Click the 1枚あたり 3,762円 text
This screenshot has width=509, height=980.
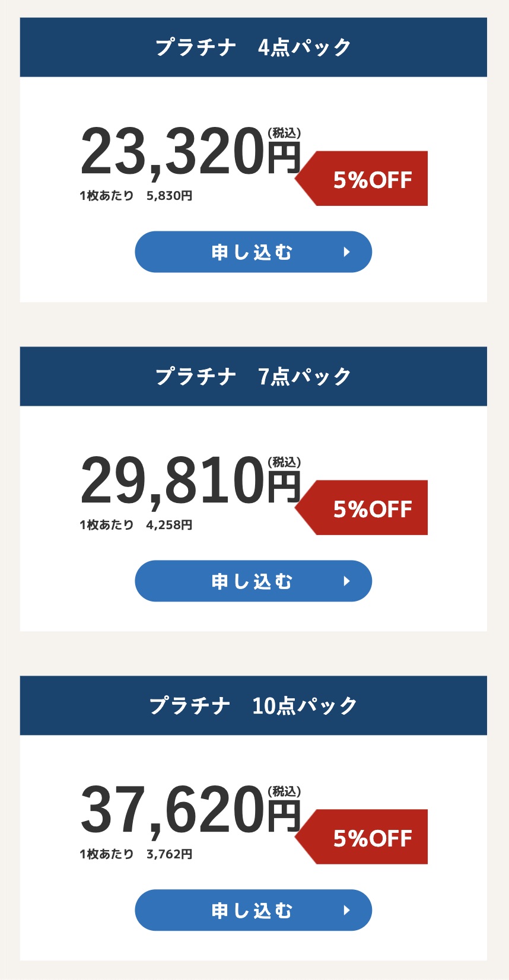[136, 854]
